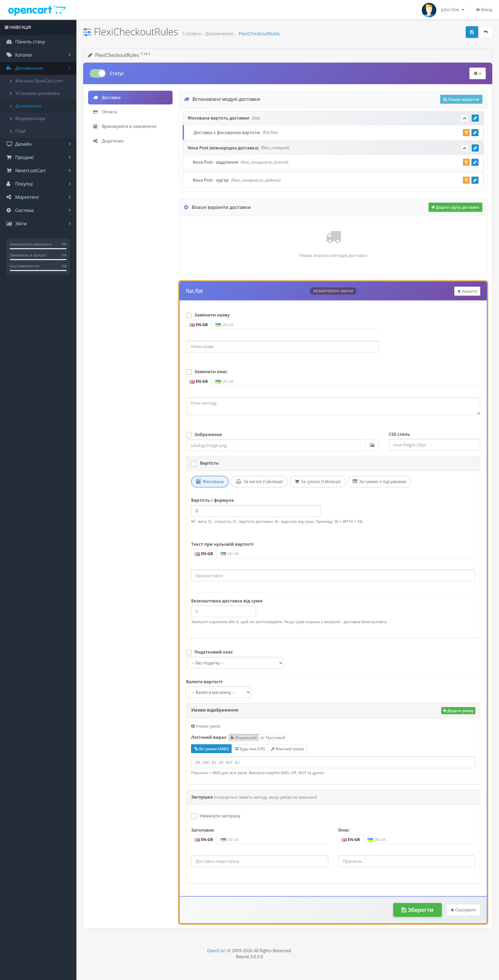Open the Податковий клас dropdown
This screenshot has width=499, height=980.
[234, 663]
